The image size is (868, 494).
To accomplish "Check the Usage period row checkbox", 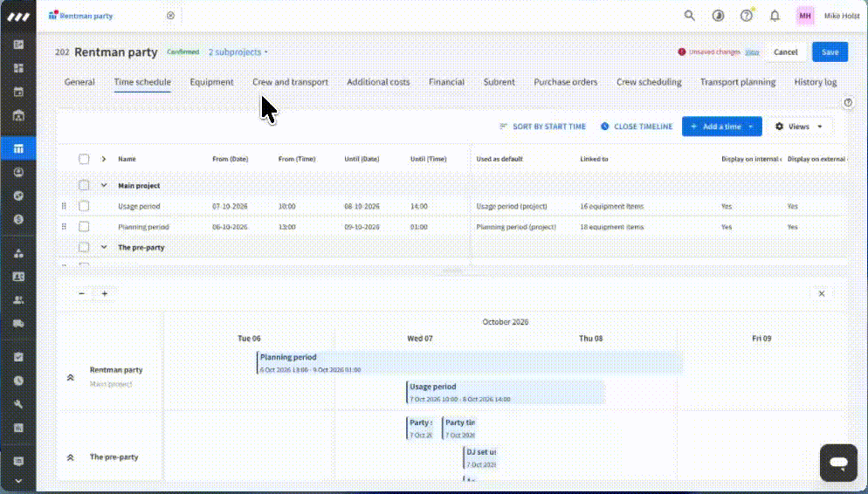I will 84,206.
